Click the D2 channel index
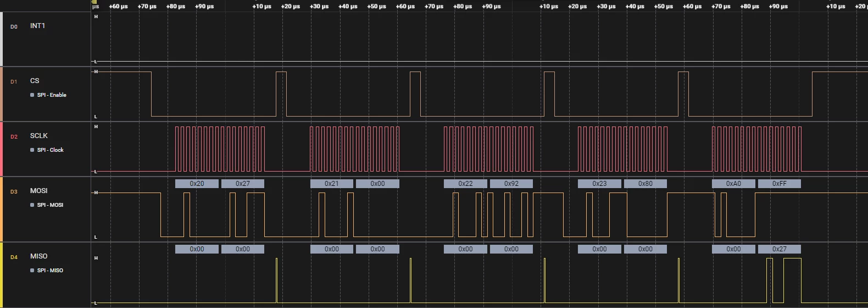The image size is (868, 308). 14,136
